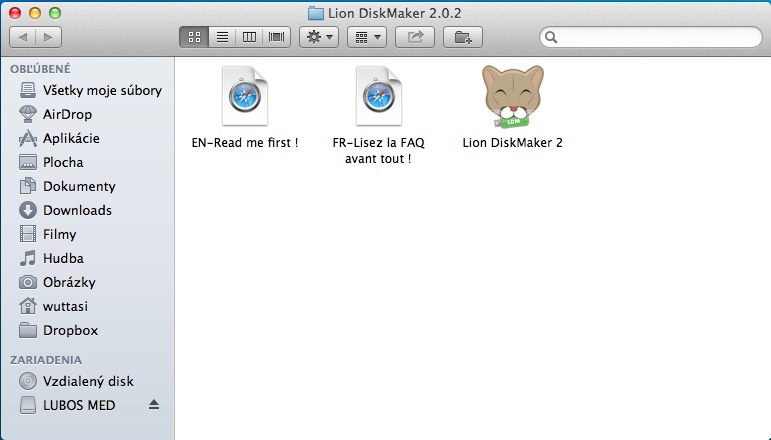Image resolution: width=771 pixels, height=440 pixels.
Task: Click the folder icon in window title
Action: tap(316, 13)
